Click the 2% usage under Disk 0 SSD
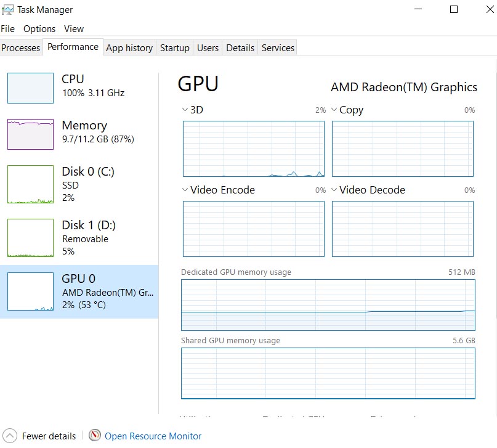 [68, 198]
